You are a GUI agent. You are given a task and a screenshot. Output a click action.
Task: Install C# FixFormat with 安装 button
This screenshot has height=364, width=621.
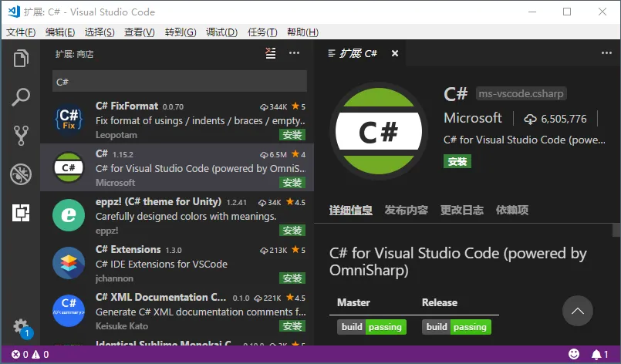pyautogui.click(x=292, y=135)
